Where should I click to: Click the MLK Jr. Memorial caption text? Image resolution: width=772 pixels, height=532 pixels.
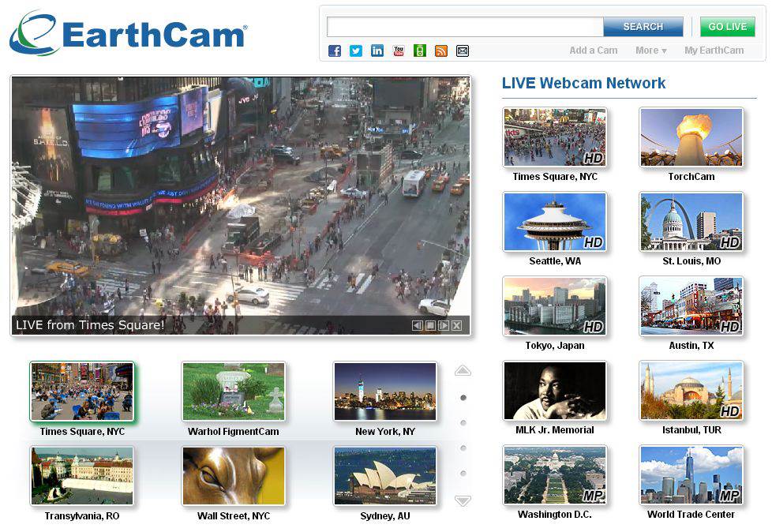click(x=555, y=430)
